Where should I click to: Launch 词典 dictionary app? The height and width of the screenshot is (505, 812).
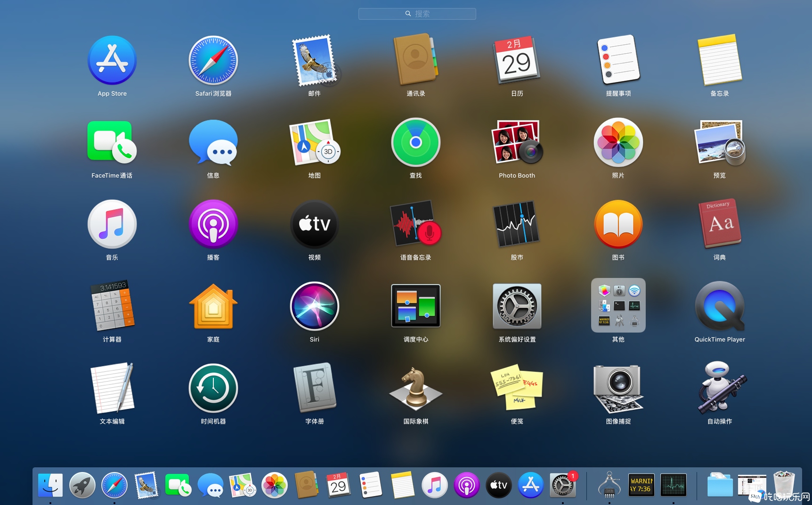click(x=720, y=223)
